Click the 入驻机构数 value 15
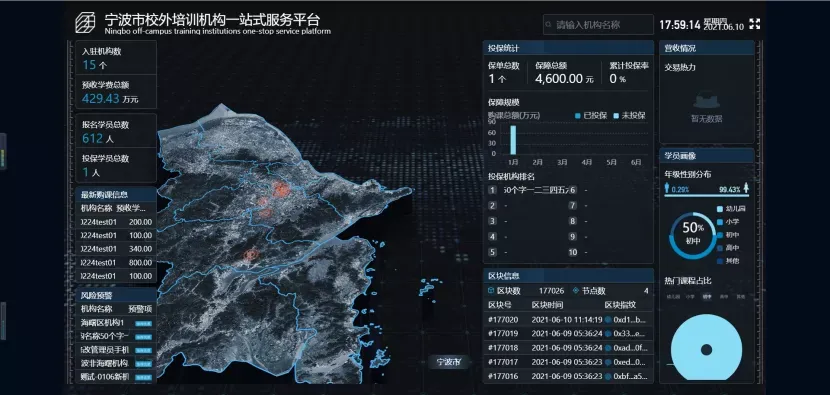Viewport: 830px width, 395px height. (x=89, y=65)
